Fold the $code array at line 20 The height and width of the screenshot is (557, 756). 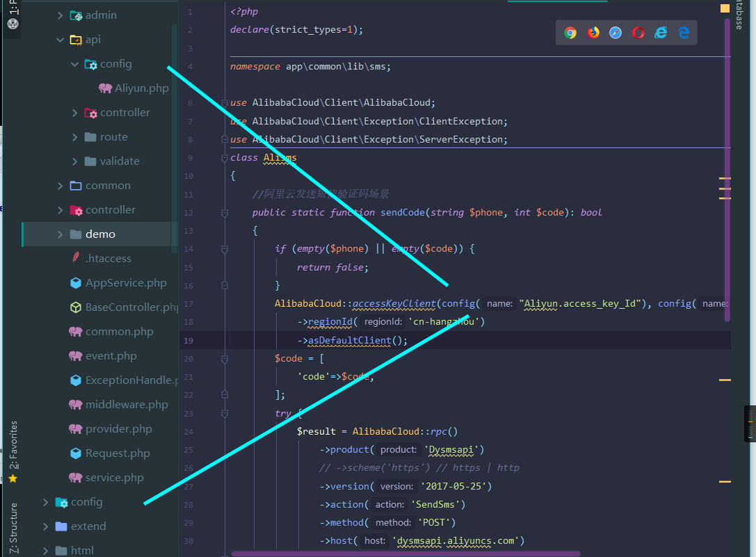click(x=225, y=359)
